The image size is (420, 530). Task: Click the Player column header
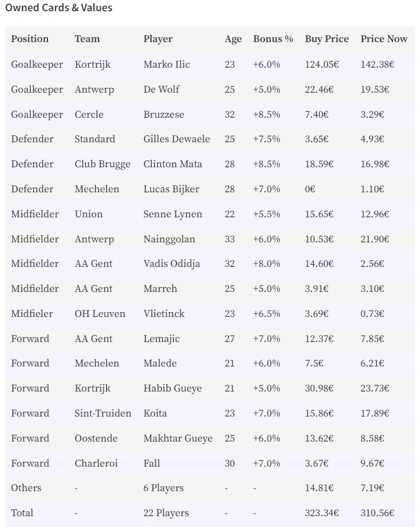(x=158, y=39)
